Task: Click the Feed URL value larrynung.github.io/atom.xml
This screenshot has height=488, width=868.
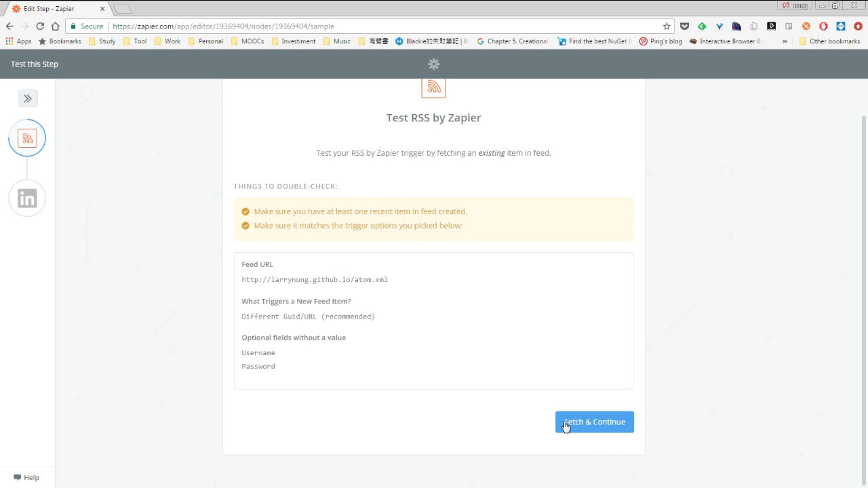Action: click(315, 279)
